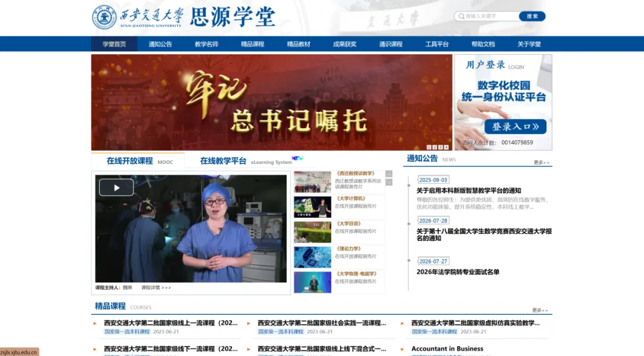Click the orange arrow bullet beside Accountant in Business

(x=402, y=349)
